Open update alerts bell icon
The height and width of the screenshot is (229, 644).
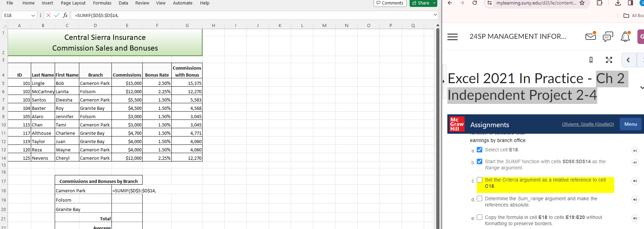tap(625, 36)
